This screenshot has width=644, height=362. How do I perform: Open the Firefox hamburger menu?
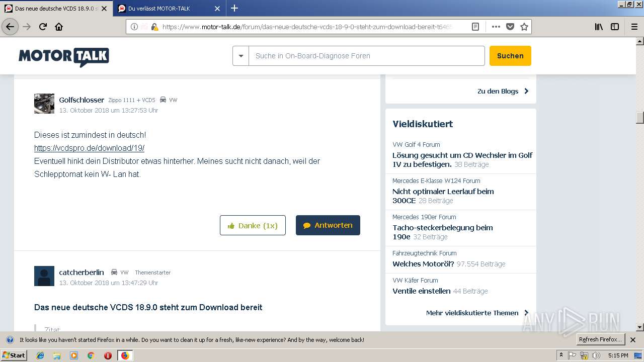click(x=634, y=27)
